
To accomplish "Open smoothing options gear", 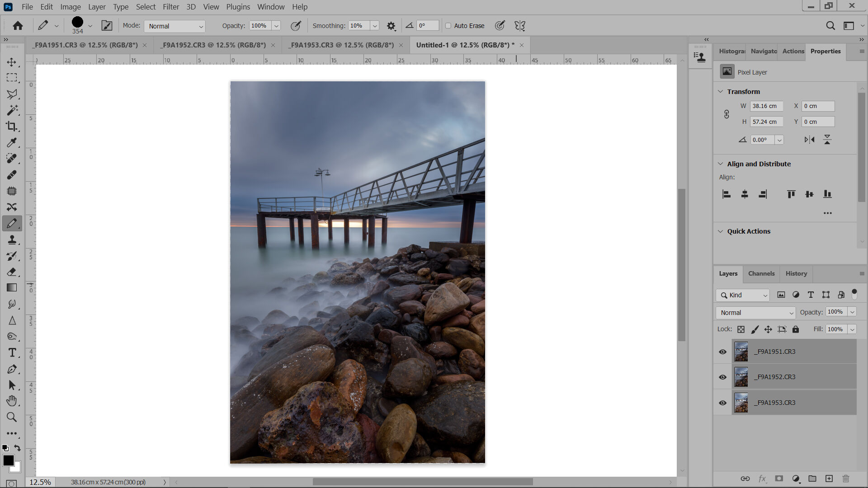I will [391, 26].
